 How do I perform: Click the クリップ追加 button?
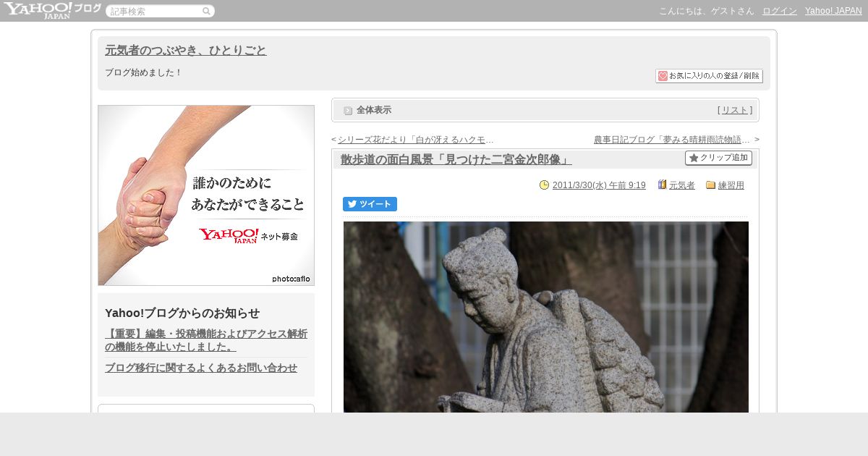pos(718,158)
